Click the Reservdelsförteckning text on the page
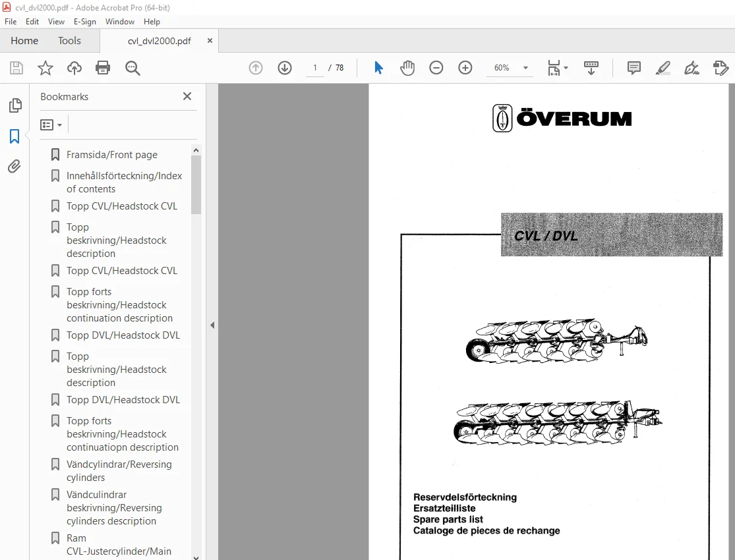The image size is (735, 560). pos(465,497)
